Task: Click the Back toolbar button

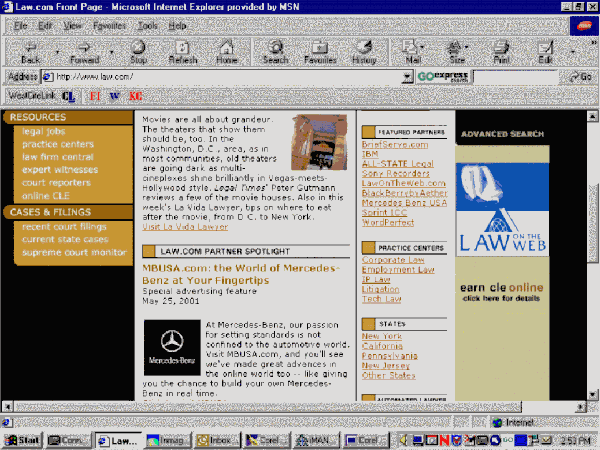Action: click(x=30, y=51)
